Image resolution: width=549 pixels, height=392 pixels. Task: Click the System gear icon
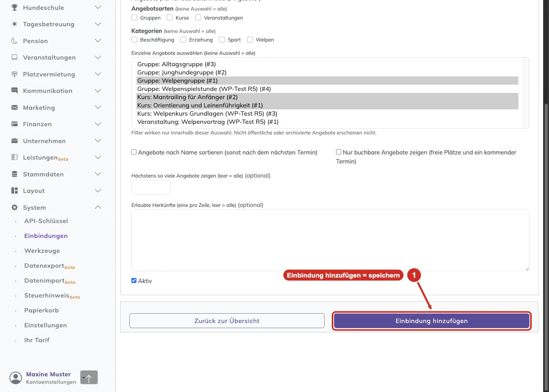15,207
